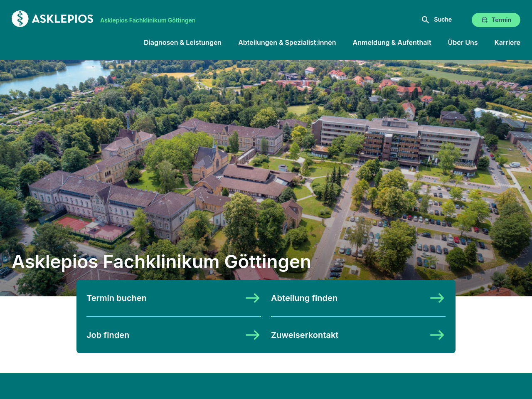Click the green arrow next to Job finden
Image resolution: width=532 pixels, height=399 pixels.
tap(252, 335)
